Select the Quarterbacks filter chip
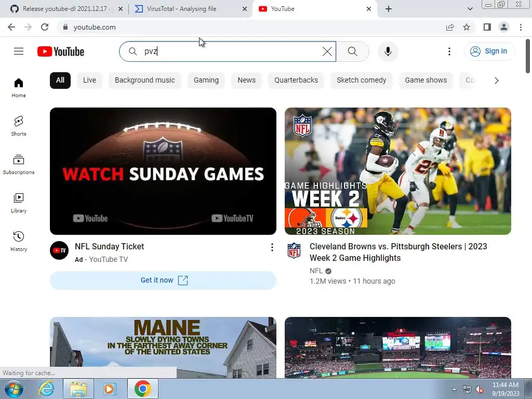 point(296,81)
